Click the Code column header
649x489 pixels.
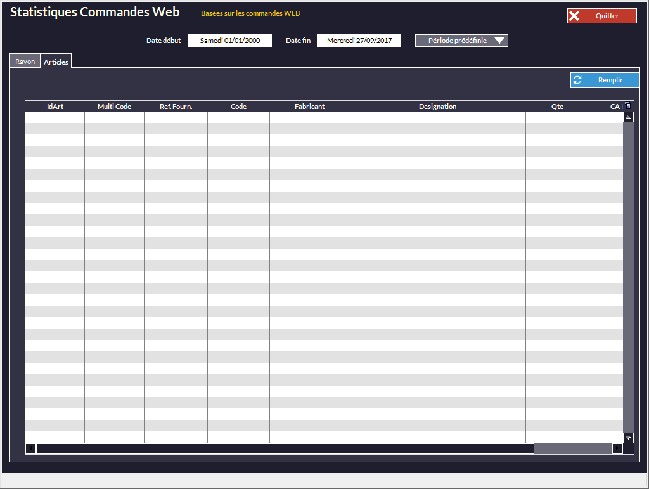(238, 106)
